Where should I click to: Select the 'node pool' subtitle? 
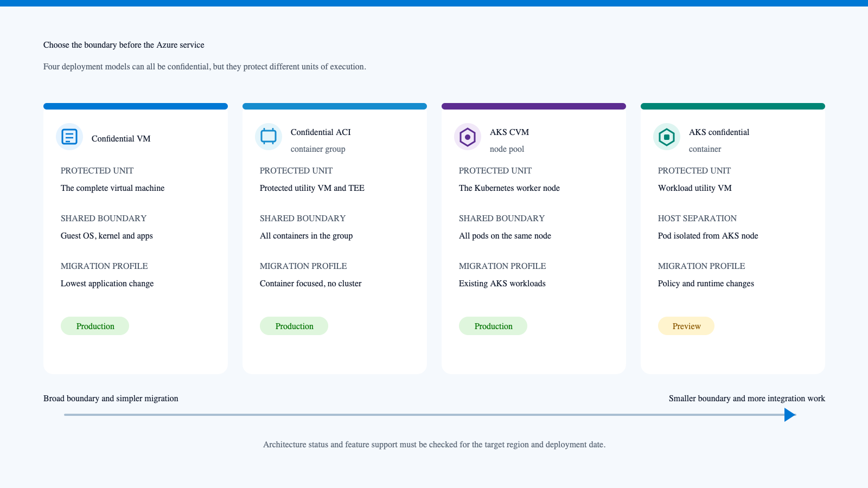[507, 149]
